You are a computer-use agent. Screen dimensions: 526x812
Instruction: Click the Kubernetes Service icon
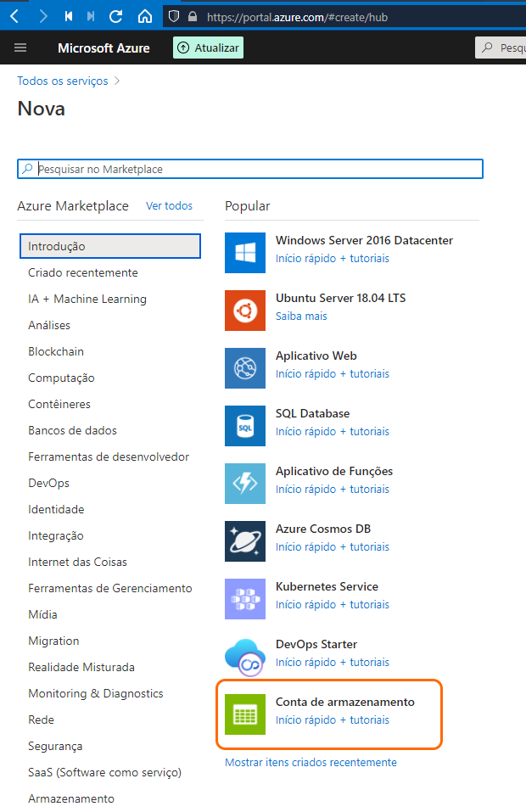coord(245,599)
